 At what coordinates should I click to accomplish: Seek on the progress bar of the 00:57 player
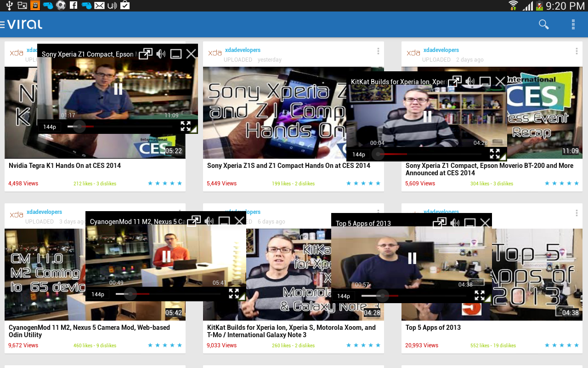(x=414, y=296)
